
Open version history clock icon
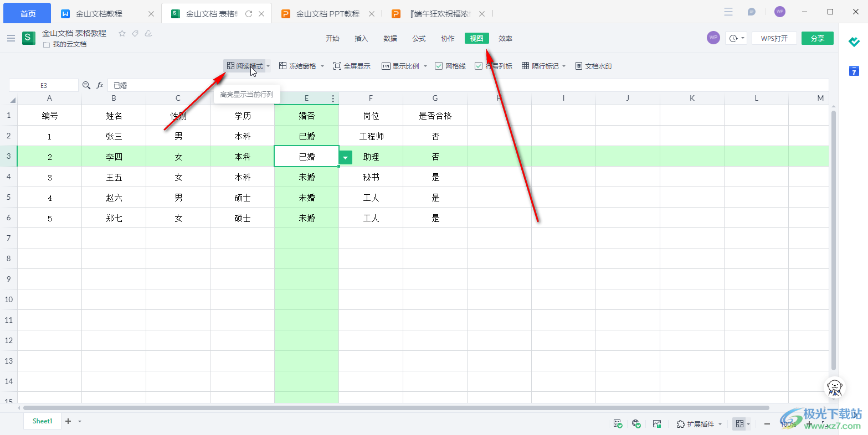[x=734, y=38]
